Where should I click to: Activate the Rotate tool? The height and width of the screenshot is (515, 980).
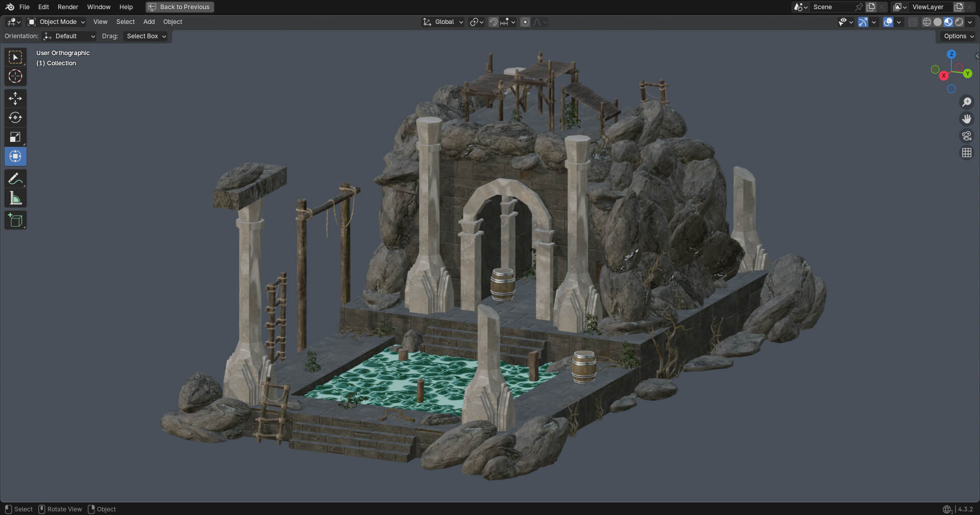click(15, 117)
